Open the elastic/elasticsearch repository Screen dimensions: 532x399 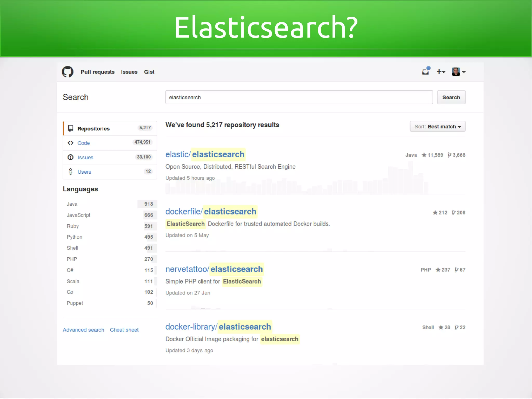point(205,154)
